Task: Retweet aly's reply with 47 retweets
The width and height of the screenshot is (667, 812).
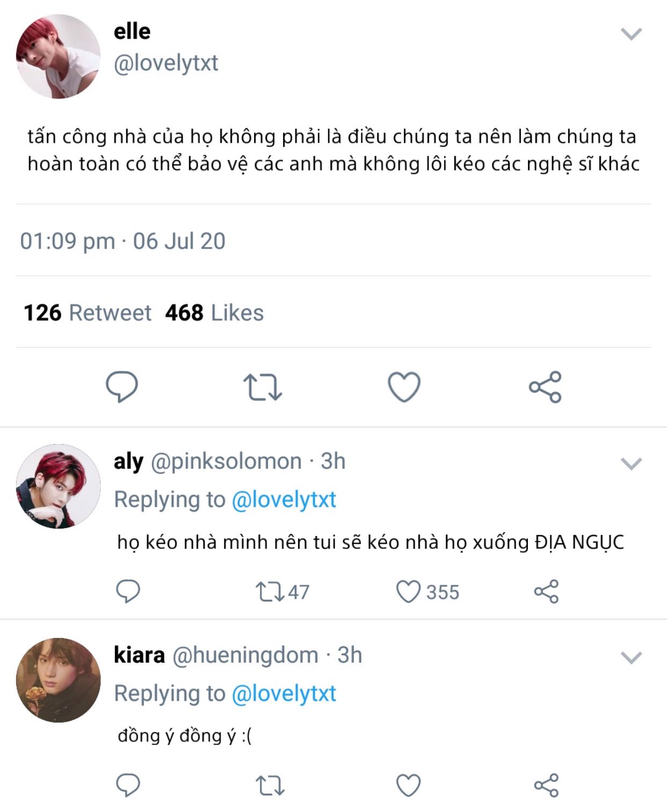Action: click(x=282, y=592)
